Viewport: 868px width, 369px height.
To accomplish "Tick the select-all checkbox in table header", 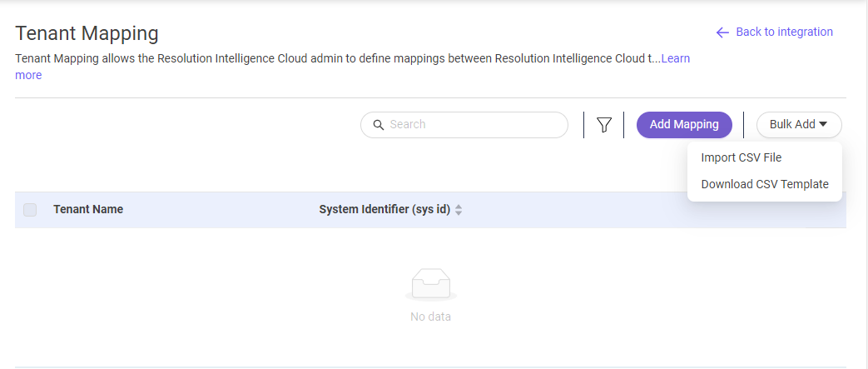I will 30,209.
